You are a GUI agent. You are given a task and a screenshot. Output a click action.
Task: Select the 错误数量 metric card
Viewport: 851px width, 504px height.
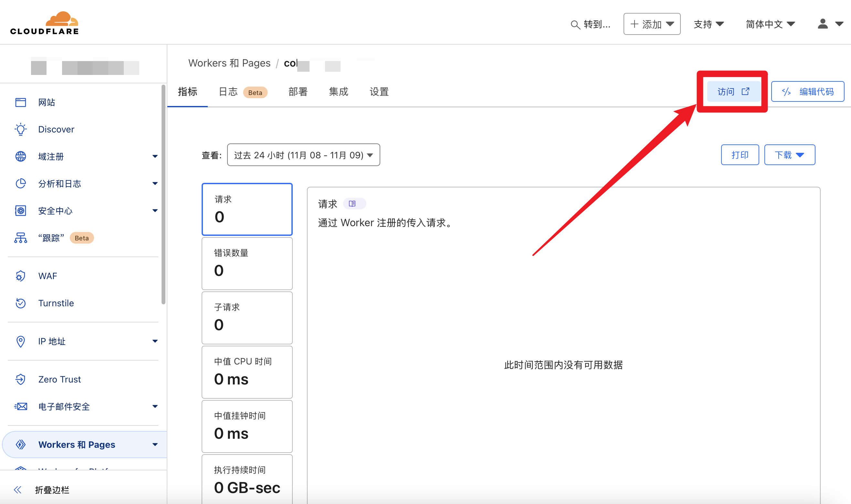click(x=247, y=264)
